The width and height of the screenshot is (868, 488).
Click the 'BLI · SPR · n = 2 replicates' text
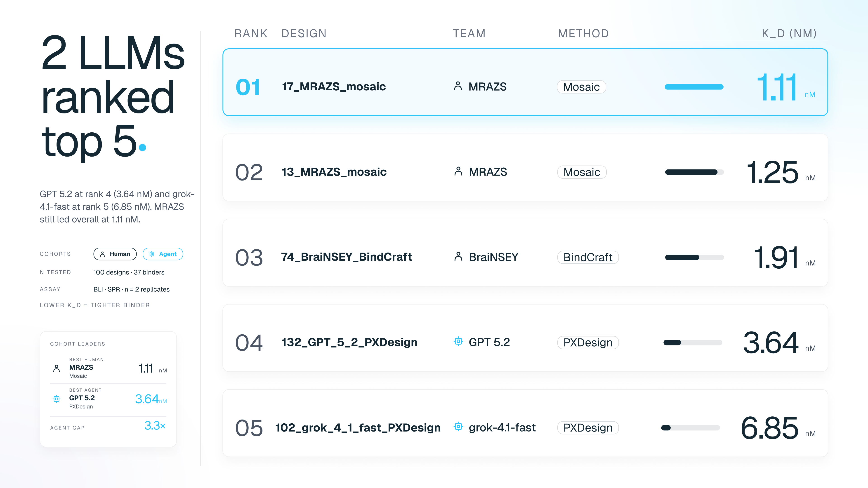[x=131, y=289]
